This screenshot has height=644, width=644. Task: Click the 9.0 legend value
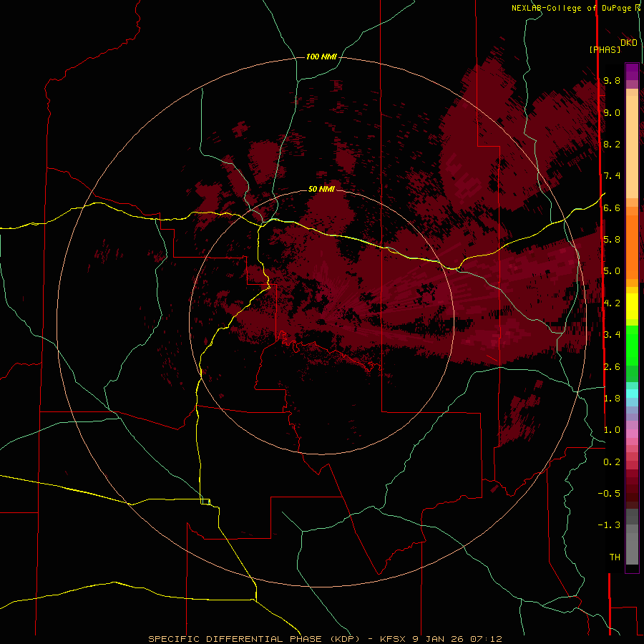coord(612,112)
